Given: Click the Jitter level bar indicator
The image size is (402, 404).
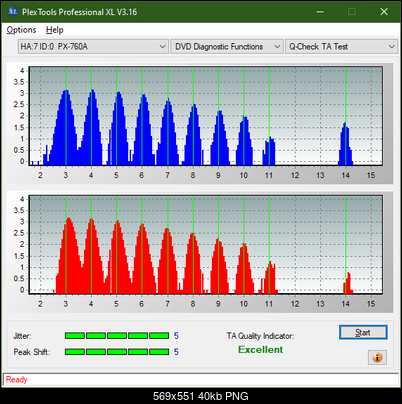Looking at the screenshot, I should tap(117, 336).
